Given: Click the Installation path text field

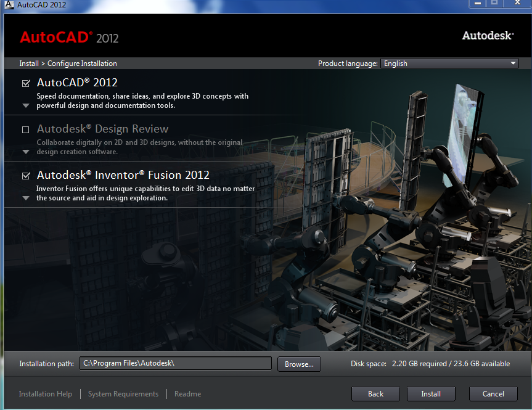Looking at the screenshot, I should [176, 363].
